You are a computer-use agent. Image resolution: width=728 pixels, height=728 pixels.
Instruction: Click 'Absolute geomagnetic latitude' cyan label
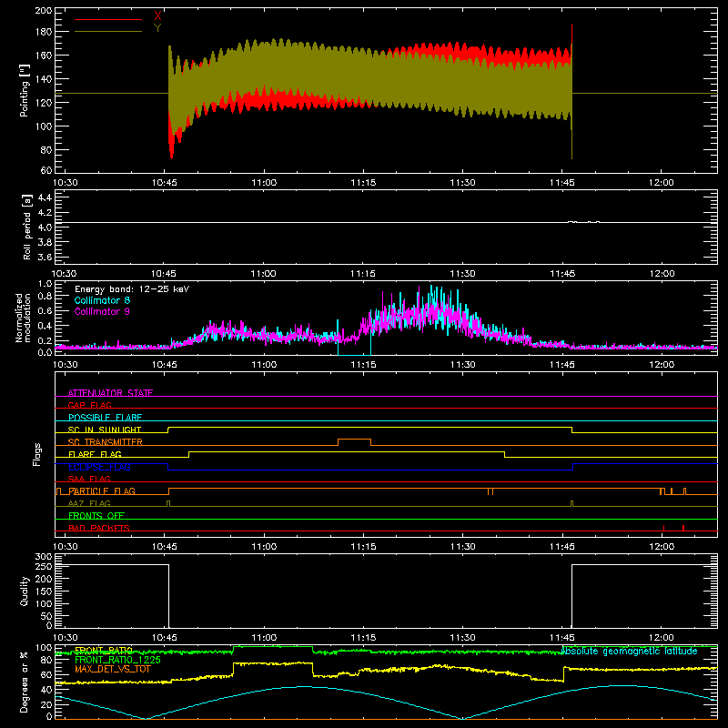pyautogui.click(x=629, y=651)
